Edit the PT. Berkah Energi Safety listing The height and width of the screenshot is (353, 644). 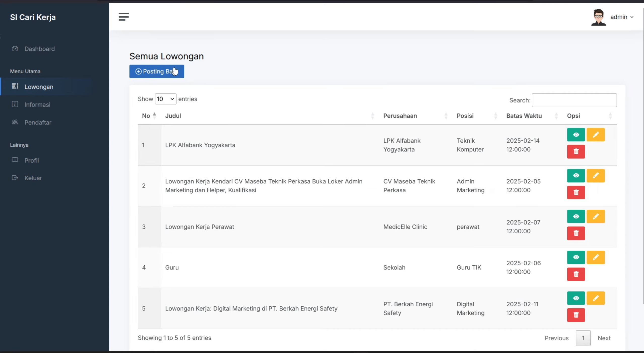click(595, 298)
